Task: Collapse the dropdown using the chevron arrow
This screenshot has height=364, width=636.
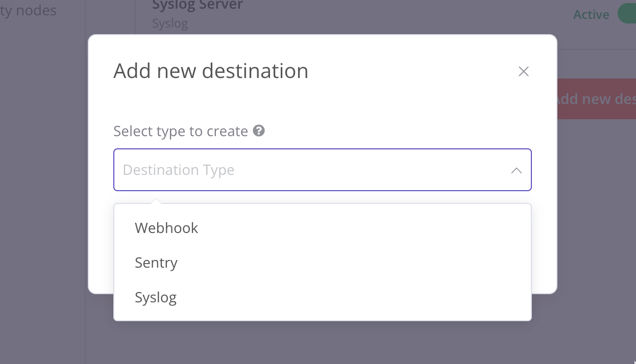Action: (x=516, y=170)
